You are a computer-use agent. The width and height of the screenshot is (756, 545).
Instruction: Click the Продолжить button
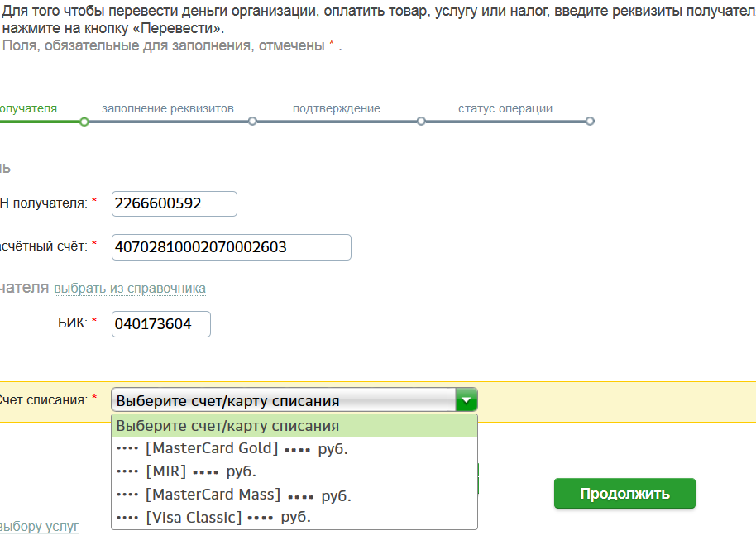click(624, 494)
